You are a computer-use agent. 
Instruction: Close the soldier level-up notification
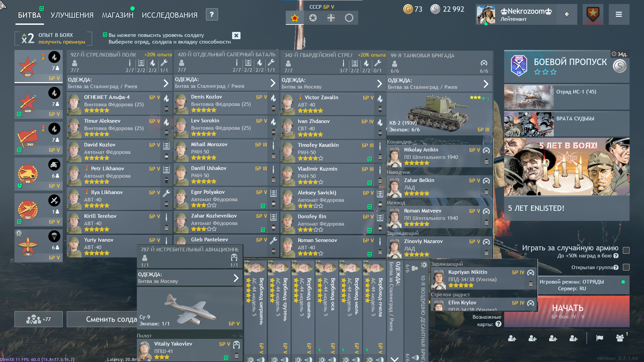tap(236, 36)
